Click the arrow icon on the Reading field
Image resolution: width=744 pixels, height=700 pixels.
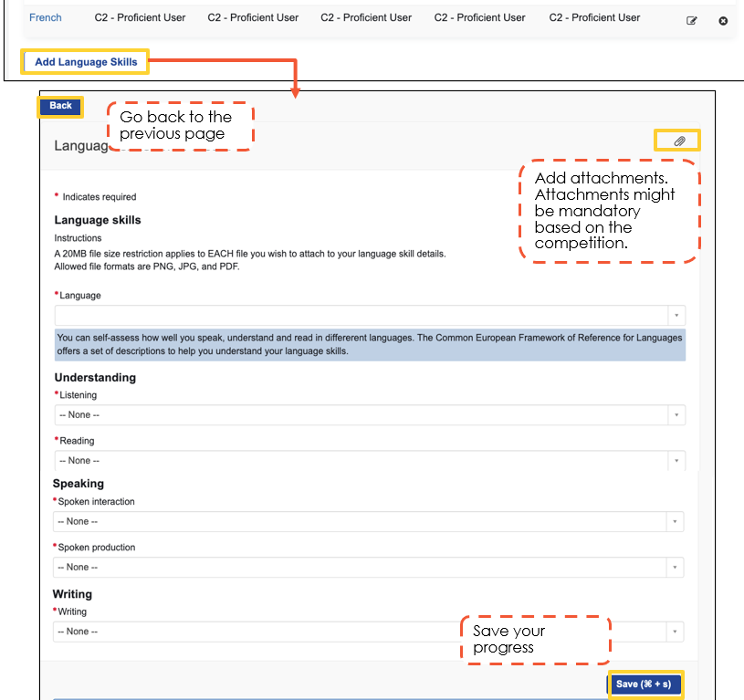click(676, 461)
